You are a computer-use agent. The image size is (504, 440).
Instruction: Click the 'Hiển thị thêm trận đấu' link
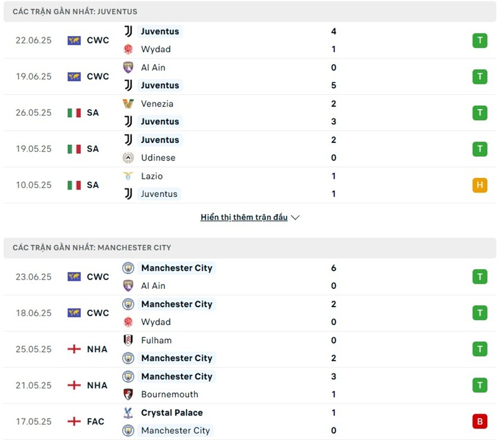244,217
